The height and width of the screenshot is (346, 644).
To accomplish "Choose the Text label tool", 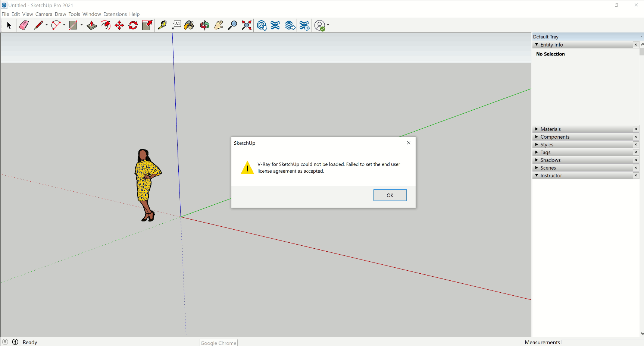I will pos(176,25).
